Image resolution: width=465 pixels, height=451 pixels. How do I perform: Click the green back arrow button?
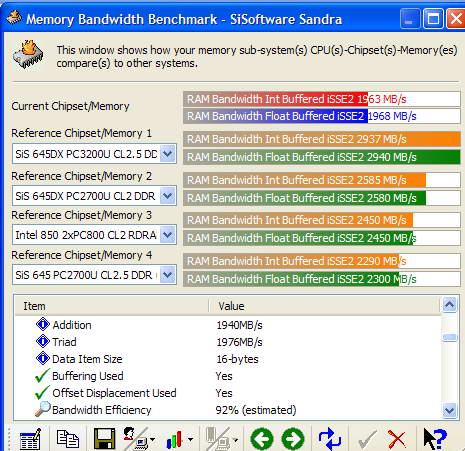[262, 439]
